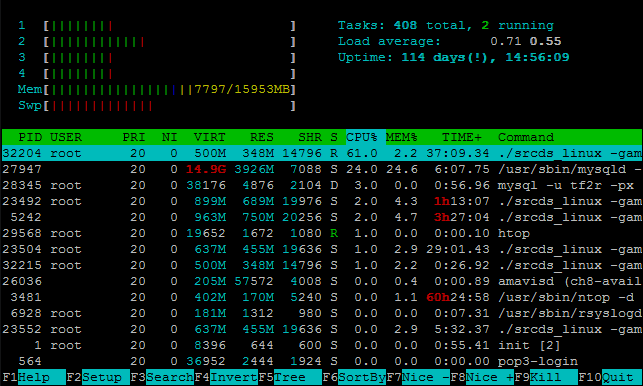Click the D state of mysql row
Viewport: 643px width, 386px height.
coord(334,185)
